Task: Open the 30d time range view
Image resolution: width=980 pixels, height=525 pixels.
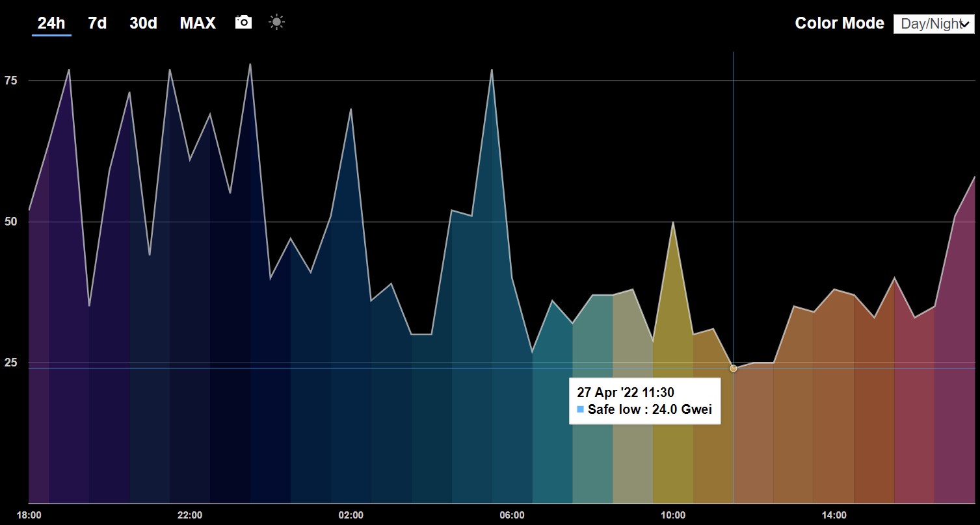Action: point(143,23)
